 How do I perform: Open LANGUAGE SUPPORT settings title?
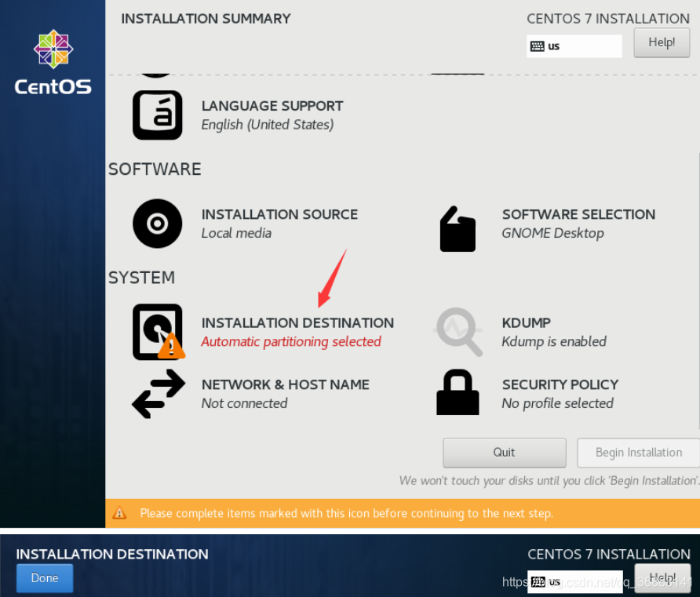tap(272, 106)
